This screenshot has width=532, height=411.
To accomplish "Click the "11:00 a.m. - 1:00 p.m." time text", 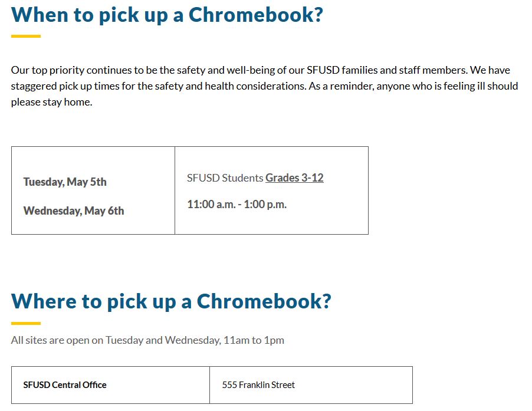I will tap(237, 205).
